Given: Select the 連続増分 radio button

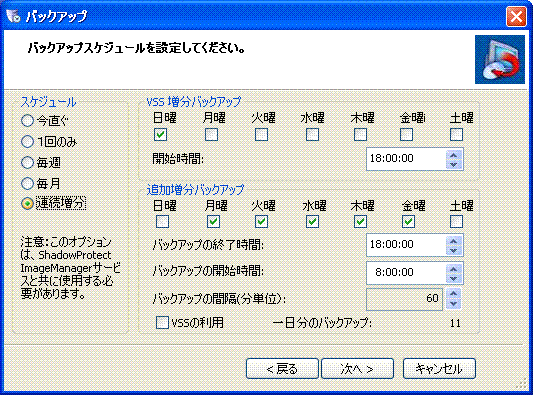Looking at the screenshot, I should point(27,204).
